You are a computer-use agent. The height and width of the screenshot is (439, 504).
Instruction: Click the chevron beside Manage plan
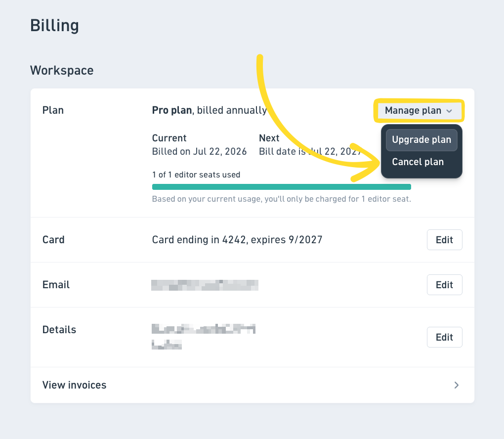449,111
